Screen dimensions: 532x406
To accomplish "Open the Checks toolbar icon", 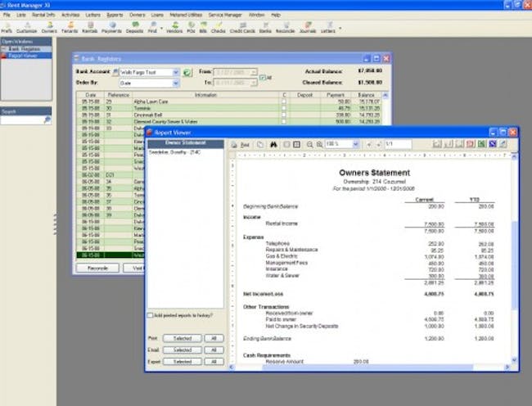I will pos(219,28).
